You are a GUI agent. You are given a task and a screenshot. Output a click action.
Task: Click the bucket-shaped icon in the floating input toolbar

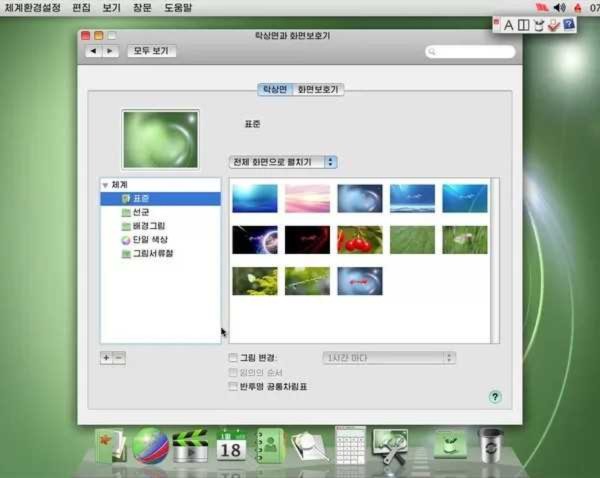point(539,25)
